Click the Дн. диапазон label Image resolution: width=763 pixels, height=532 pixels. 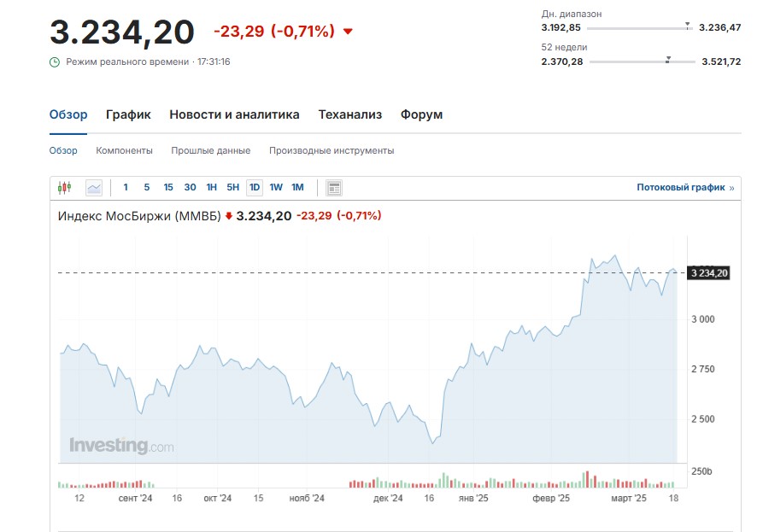pos(572,15)
